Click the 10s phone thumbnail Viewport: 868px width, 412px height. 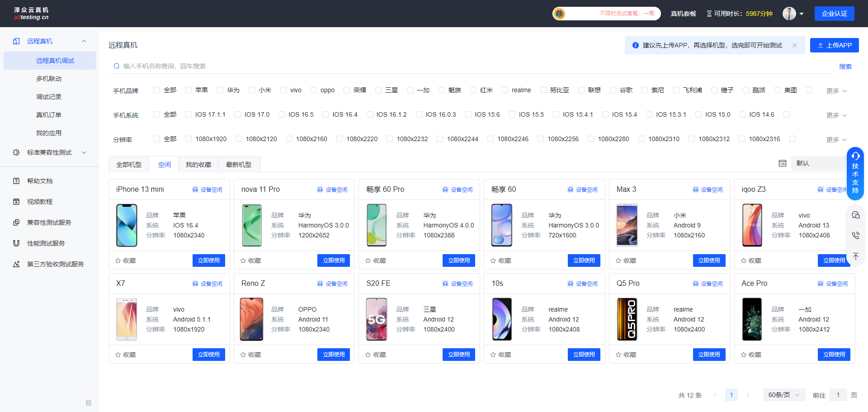point(502,319)
